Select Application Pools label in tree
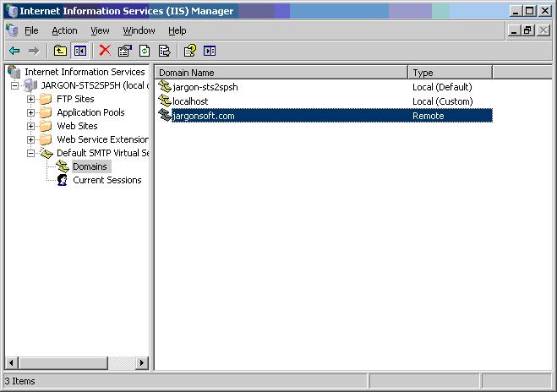The width and height of the screenshot is (557, 392). click(90, 112)
